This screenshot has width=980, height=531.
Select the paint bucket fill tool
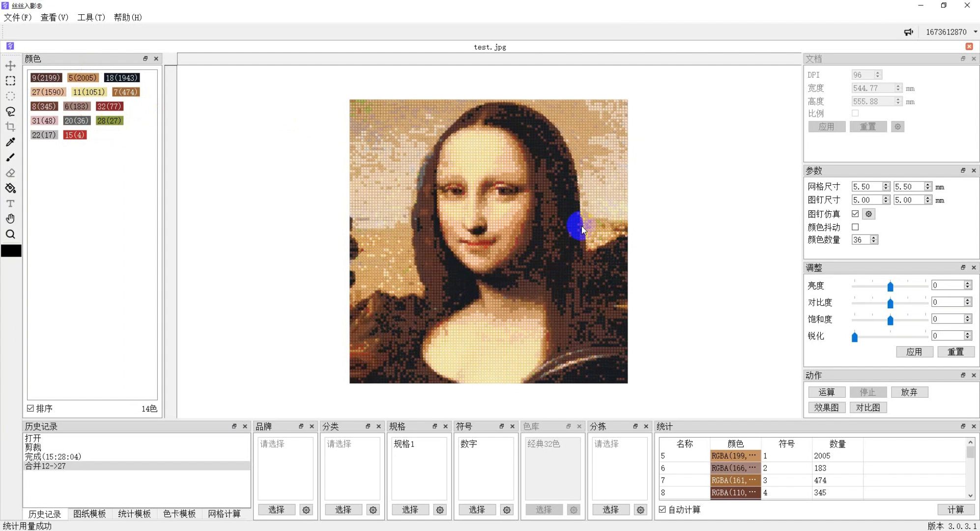pyautogui.click(x=10, y=188)
